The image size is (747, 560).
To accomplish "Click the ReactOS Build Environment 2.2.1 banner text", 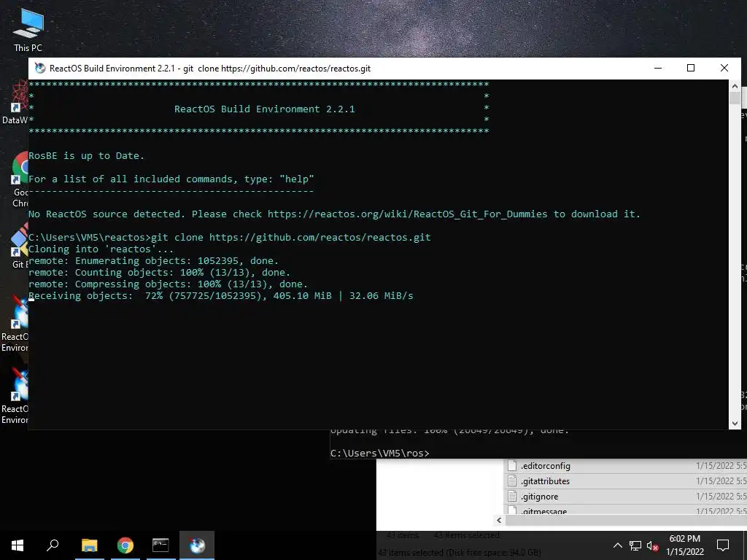I will 264,109.
